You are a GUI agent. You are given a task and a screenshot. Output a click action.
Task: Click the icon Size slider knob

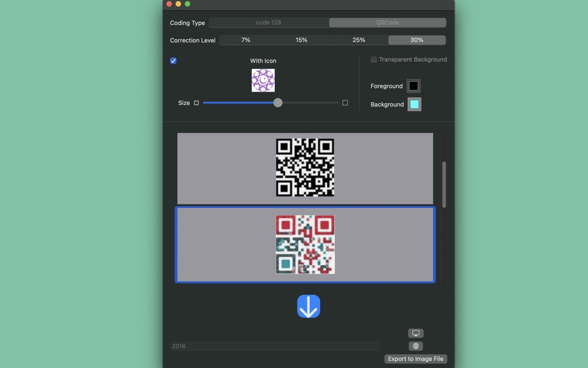[x=278, y=102]
